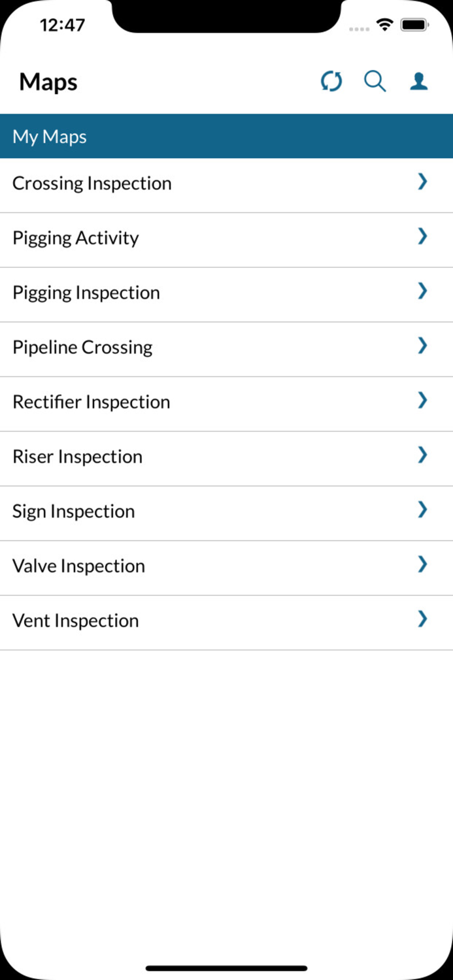Tap the chevron beside Rectifier Inspection
The height and width of the screenshot is (980, 453).
[x=422, y=400]
